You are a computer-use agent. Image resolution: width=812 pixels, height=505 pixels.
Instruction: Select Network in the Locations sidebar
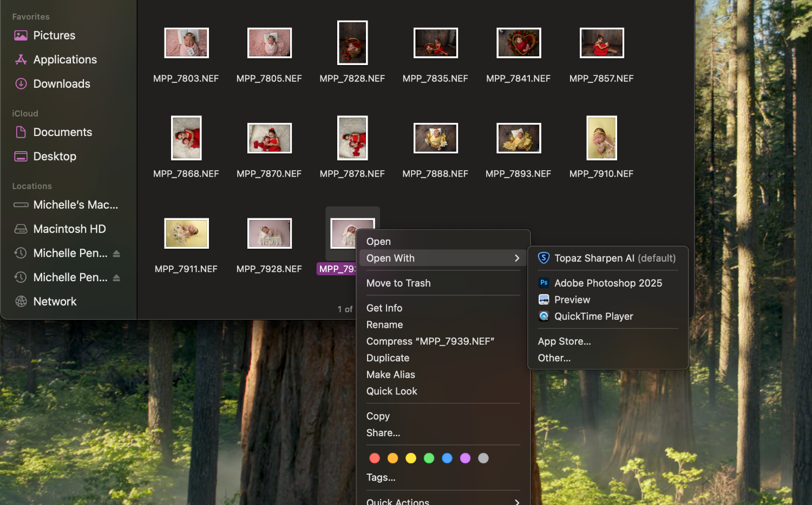tap(55, 302)
